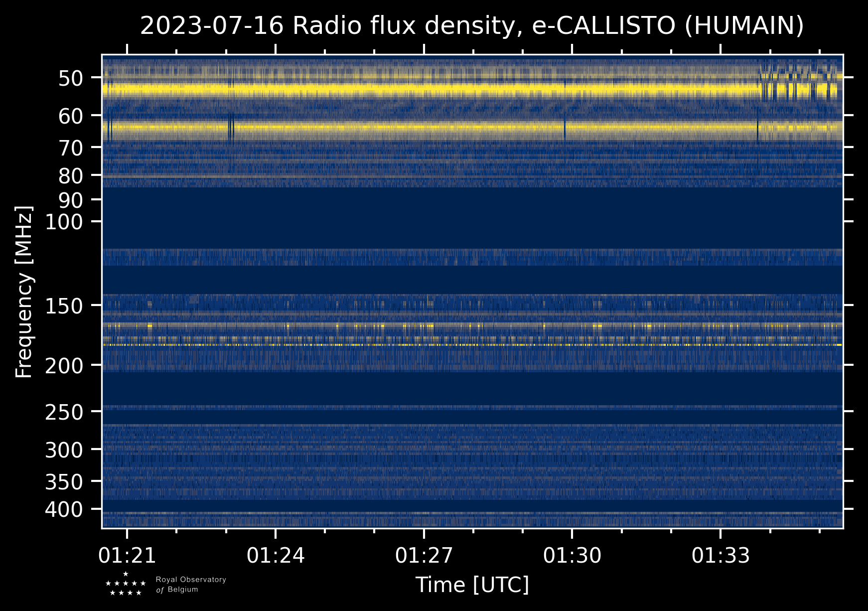Viewport: 868px width, 611px height.
Task: Click the Time [UTC] axis label
Action: click(472, 585)
